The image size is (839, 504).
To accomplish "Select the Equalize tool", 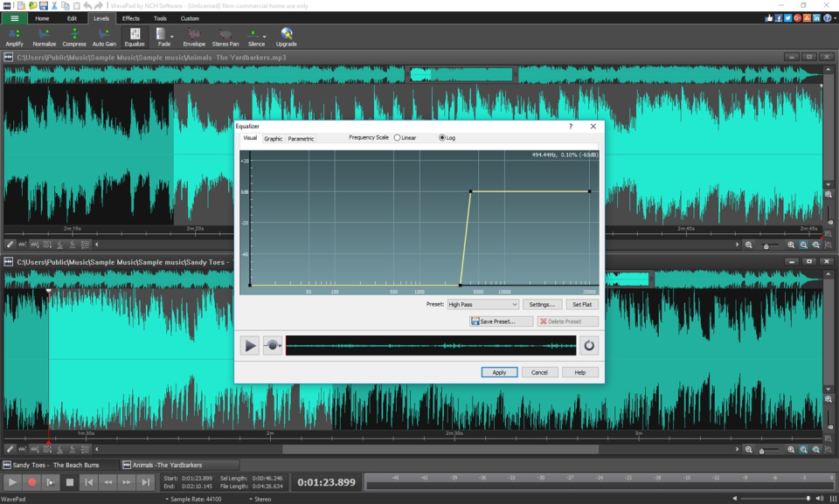I will tap(135, 38).
